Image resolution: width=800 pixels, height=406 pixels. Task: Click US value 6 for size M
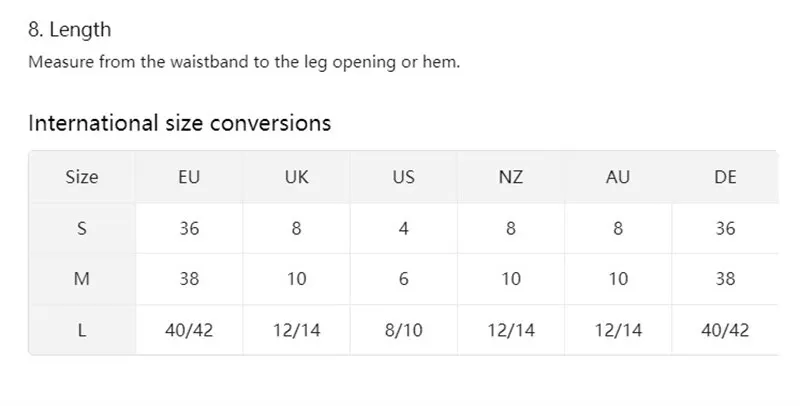[404, 279]
